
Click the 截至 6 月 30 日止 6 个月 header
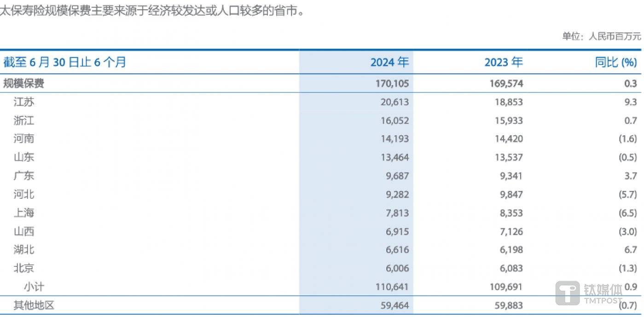pos(64,63)
